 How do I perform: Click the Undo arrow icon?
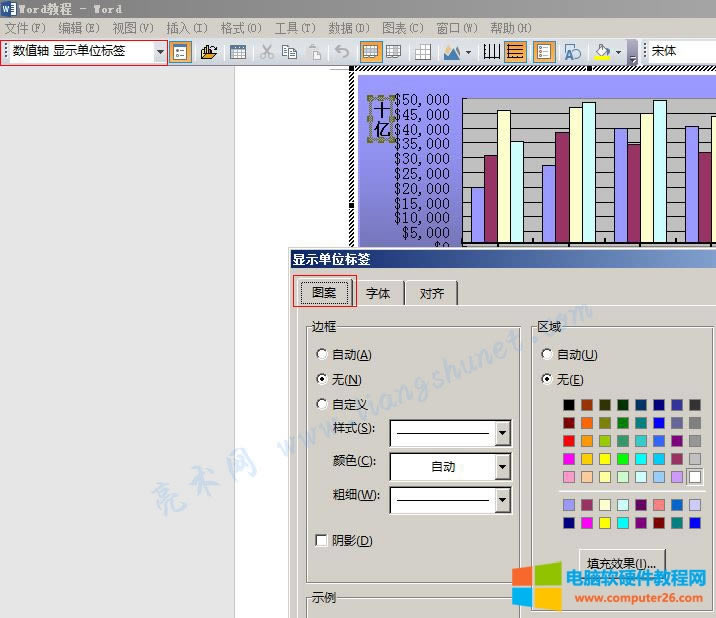tap(341, 52)
